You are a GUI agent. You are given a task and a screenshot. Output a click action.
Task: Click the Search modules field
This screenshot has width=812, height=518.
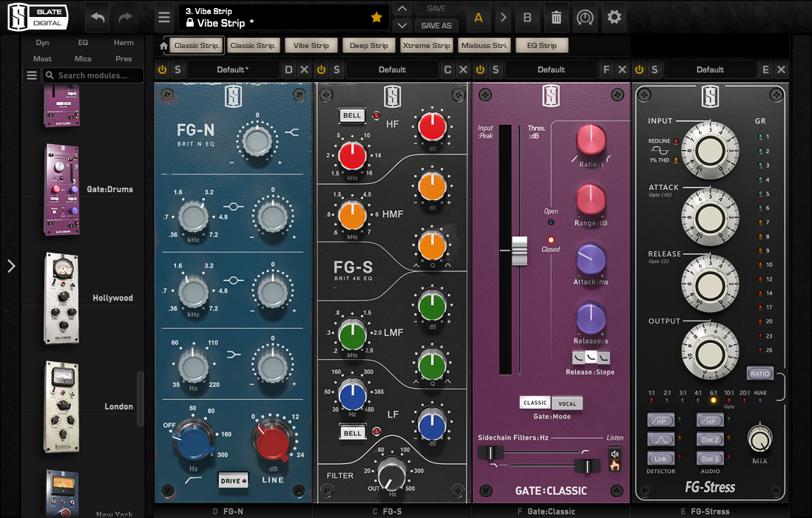tap(93, 75)
